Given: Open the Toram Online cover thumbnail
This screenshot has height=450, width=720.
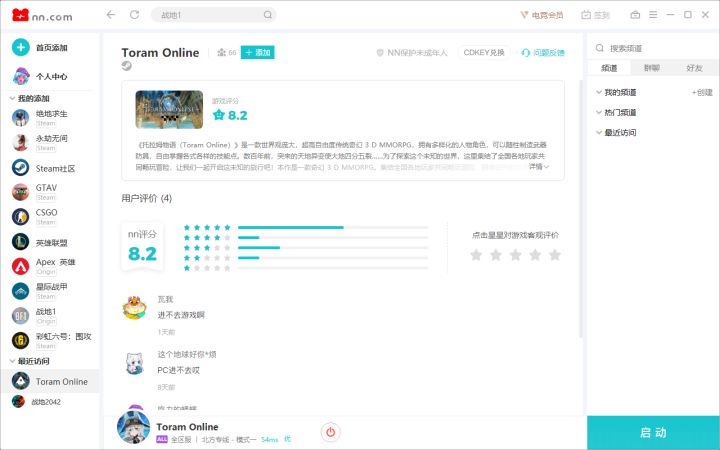Looking at the screenshot, I should click(x=169, y=109).
